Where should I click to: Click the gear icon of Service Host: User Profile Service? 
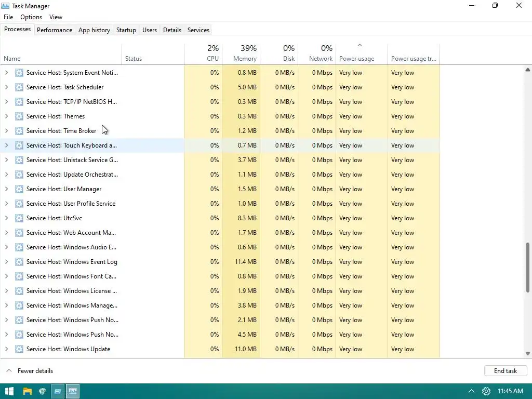[19, 204]
